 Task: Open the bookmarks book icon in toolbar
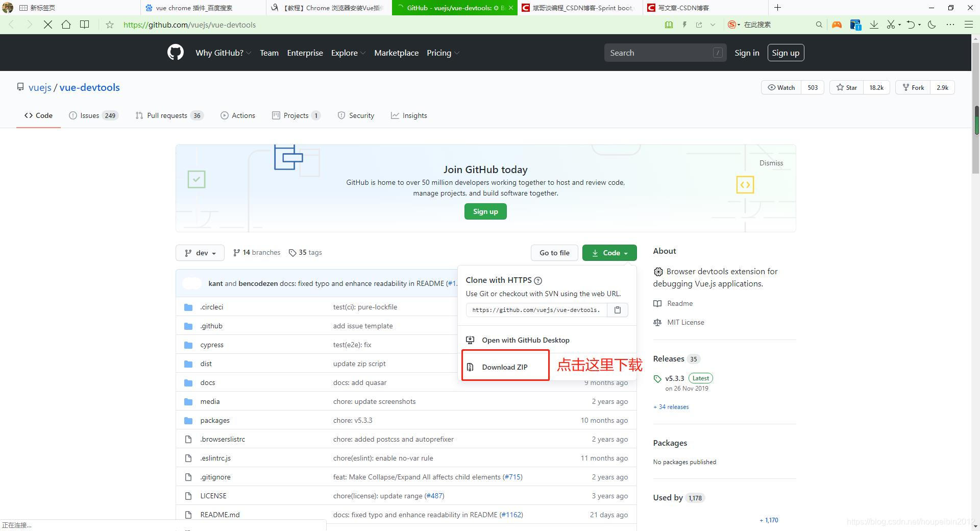pyautogui.click(x=85, y=25)
